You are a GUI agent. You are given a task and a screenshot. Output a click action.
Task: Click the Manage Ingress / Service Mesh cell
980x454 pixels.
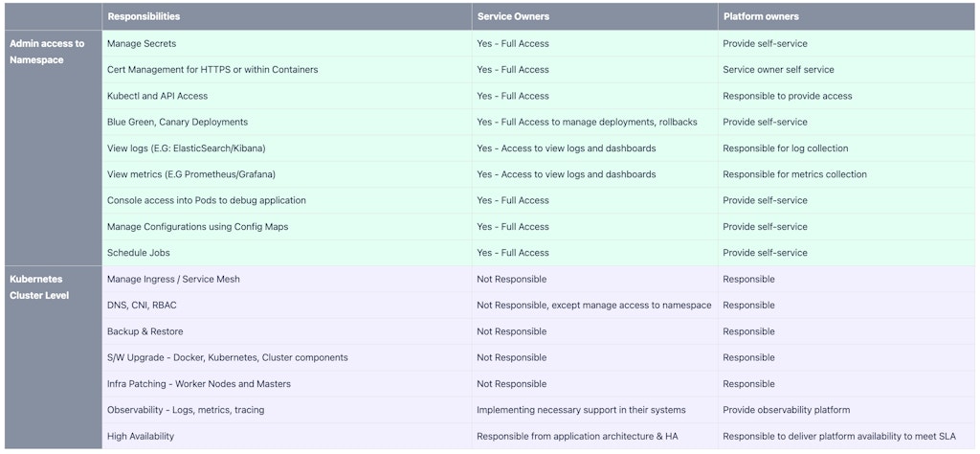point(173,279)
